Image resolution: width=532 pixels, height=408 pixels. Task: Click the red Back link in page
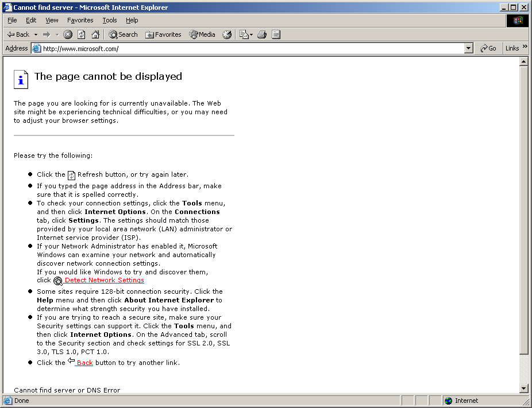(x=84, y=363)
